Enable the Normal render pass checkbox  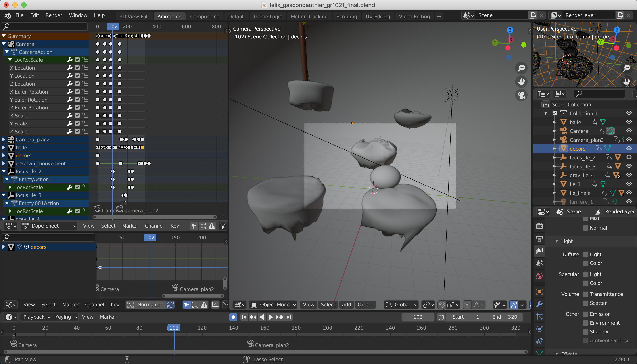(x=585, y=228)
